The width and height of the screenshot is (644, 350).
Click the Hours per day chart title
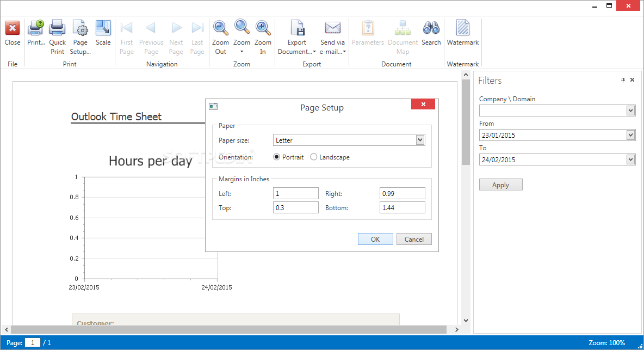(150, 161)
